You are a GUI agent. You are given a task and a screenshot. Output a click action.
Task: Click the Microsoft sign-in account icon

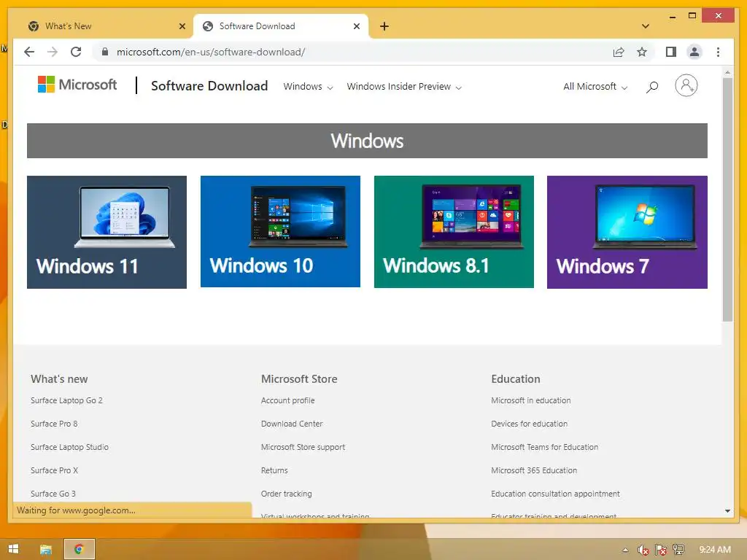[x=686, y=86]
